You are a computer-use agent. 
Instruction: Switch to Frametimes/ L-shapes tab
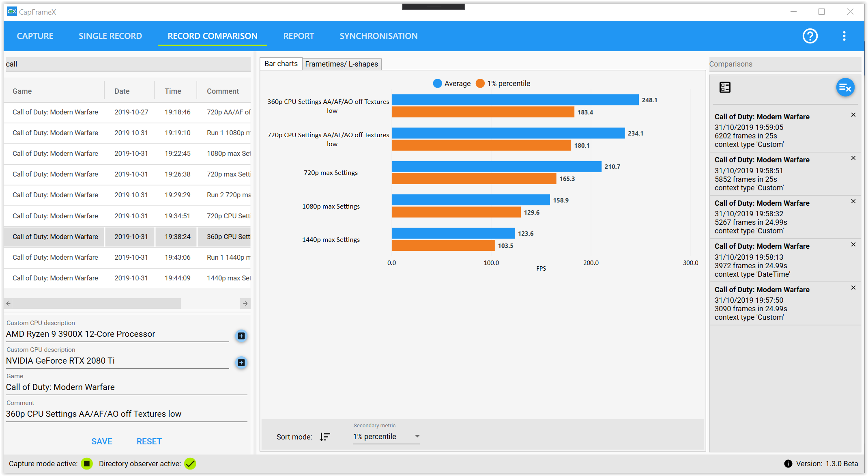(342, 64)
